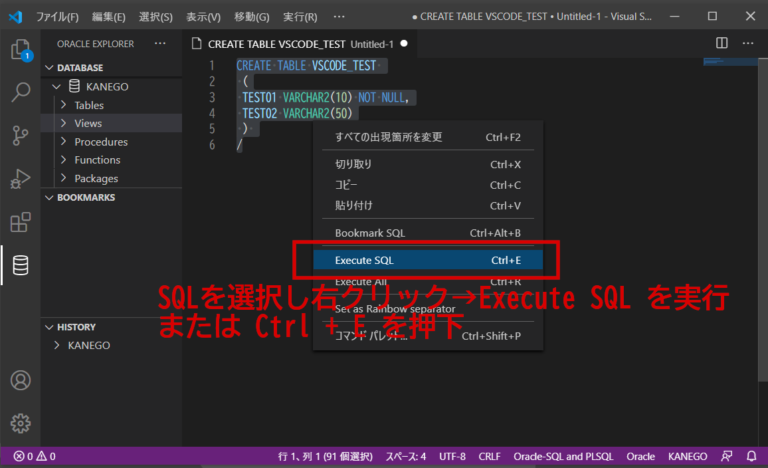Collapse the KANEGO database connection
Screen dimensions: 768x468
[x=56, y=87]
